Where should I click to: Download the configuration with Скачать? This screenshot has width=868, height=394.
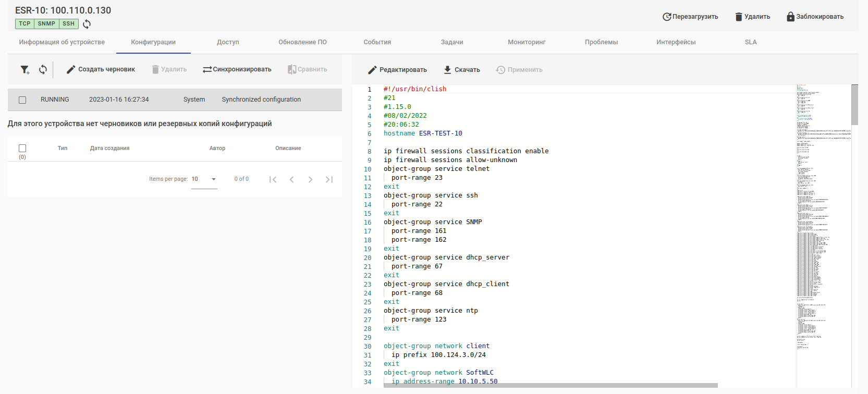[461, 70]
